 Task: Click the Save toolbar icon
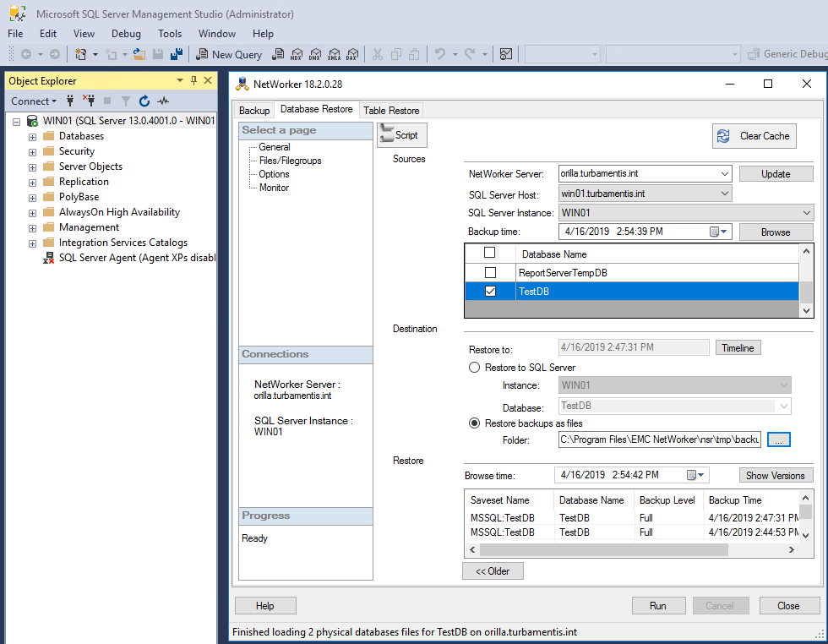pyautogui.click(x=158, y=54)
